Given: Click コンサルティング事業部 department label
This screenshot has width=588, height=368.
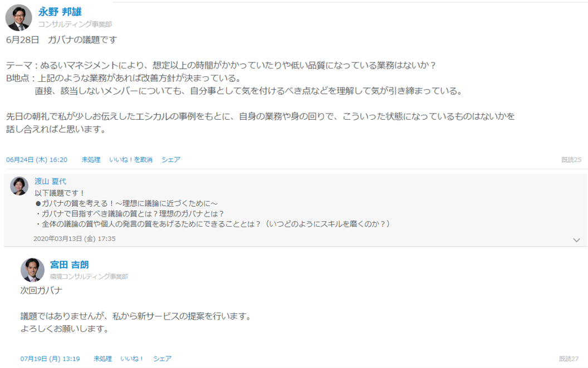Looking at the screenshot, I should [x=75, y=24].
